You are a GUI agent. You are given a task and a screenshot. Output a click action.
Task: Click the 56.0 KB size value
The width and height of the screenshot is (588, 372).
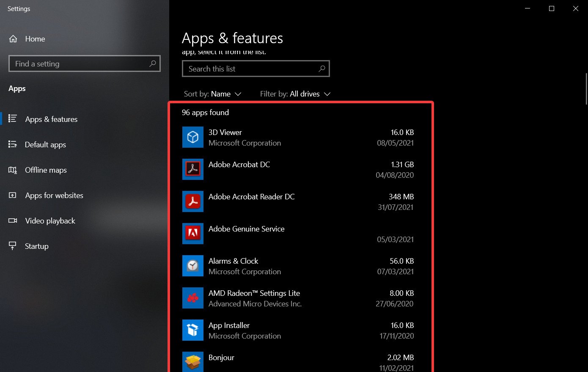point(402,261)
